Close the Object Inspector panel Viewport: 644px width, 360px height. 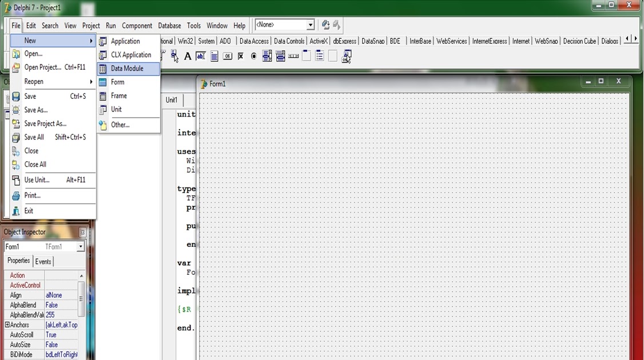pos(82,233)
